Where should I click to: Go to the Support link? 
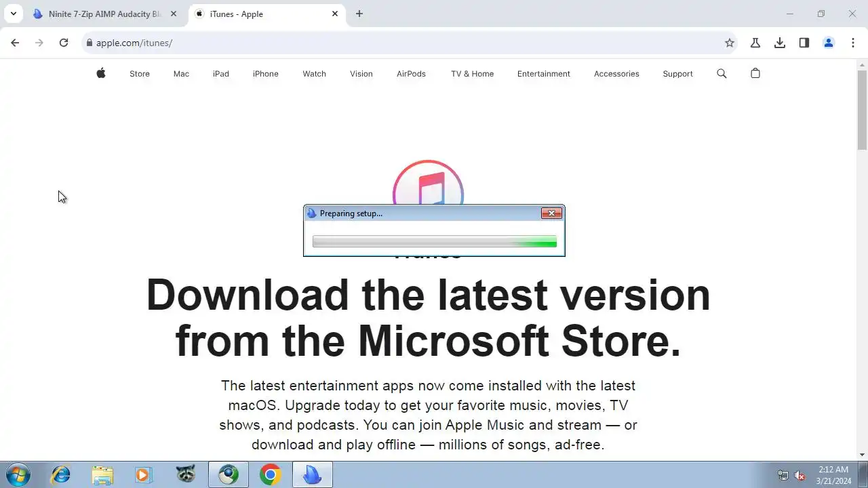coord(678,73)
